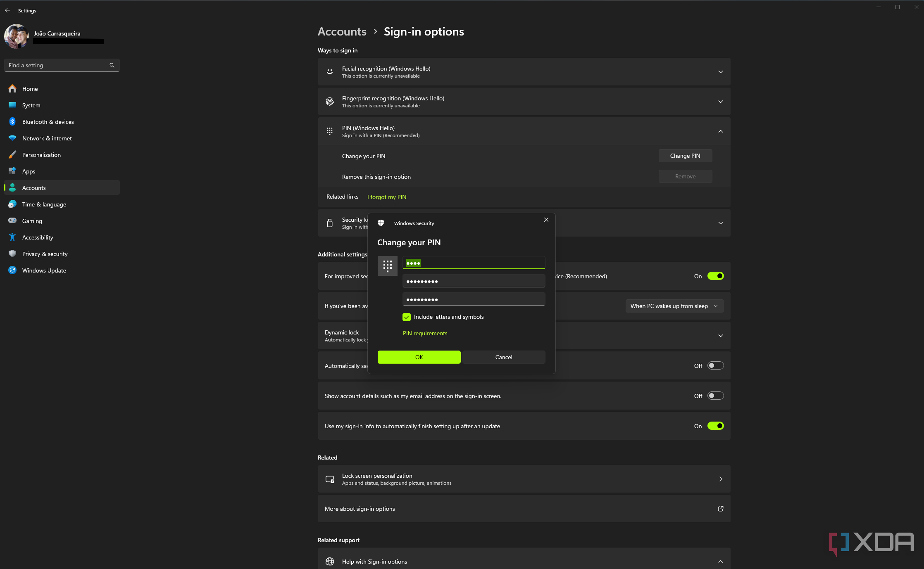
Task: Open Network & internet settings
Action: tap(62, 138)
